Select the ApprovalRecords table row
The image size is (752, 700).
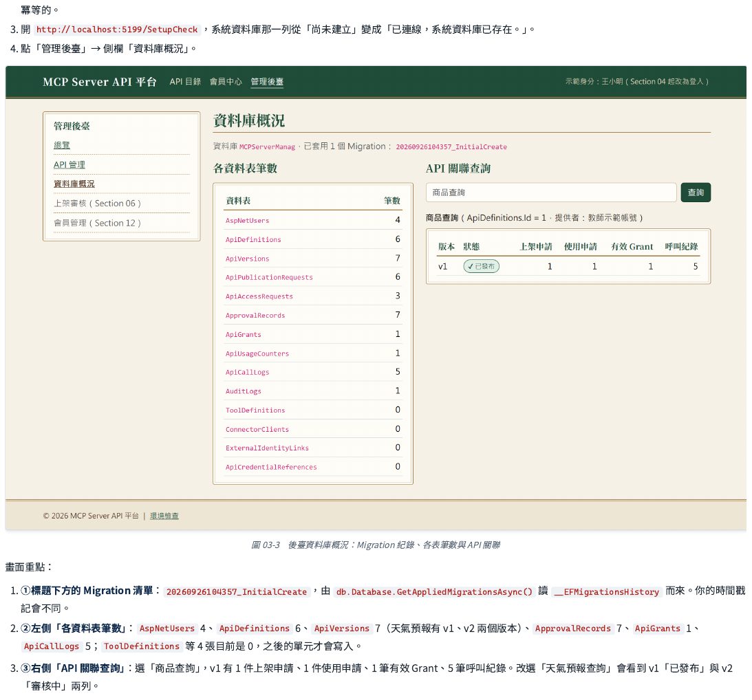[x=313, y=315]
